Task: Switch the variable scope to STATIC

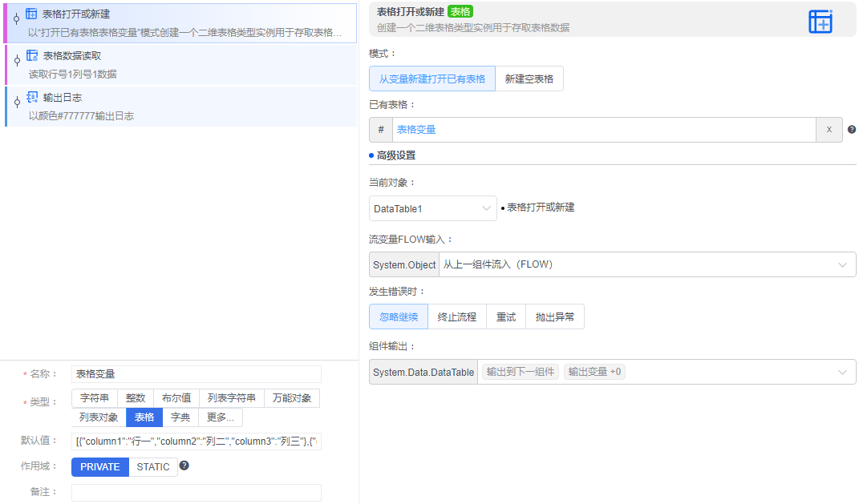Action: (x=152, y=466)
